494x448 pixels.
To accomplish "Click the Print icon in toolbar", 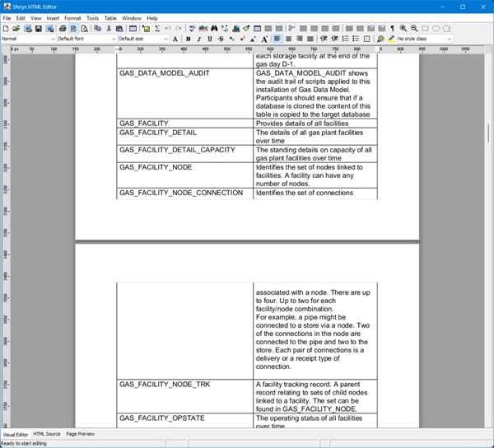I will (63, 29).
